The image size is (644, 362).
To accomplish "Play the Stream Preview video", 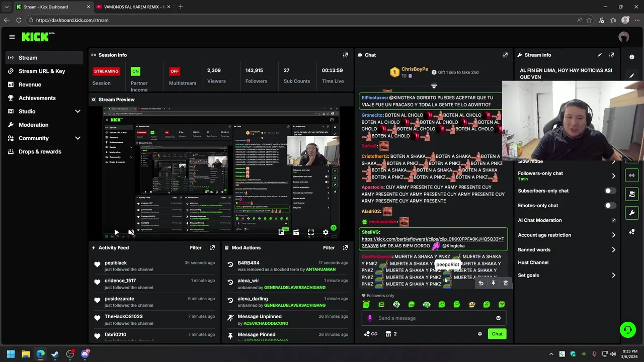I will pos(116,232).
